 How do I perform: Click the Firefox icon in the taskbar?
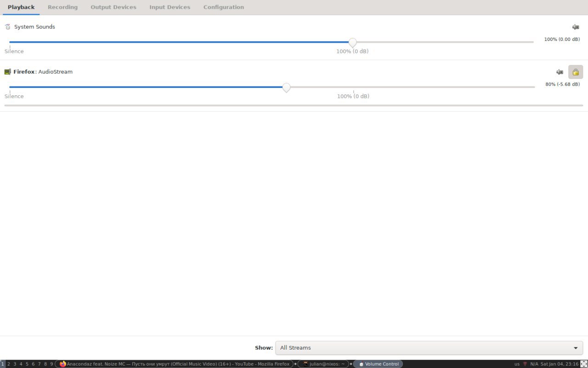click(63, 364)
